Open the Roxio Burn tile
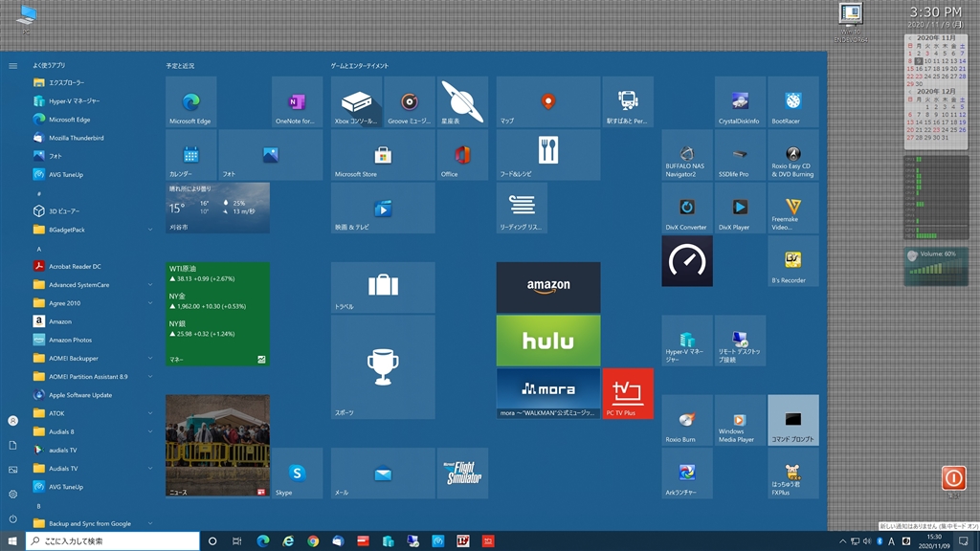 tap(687, 421)
